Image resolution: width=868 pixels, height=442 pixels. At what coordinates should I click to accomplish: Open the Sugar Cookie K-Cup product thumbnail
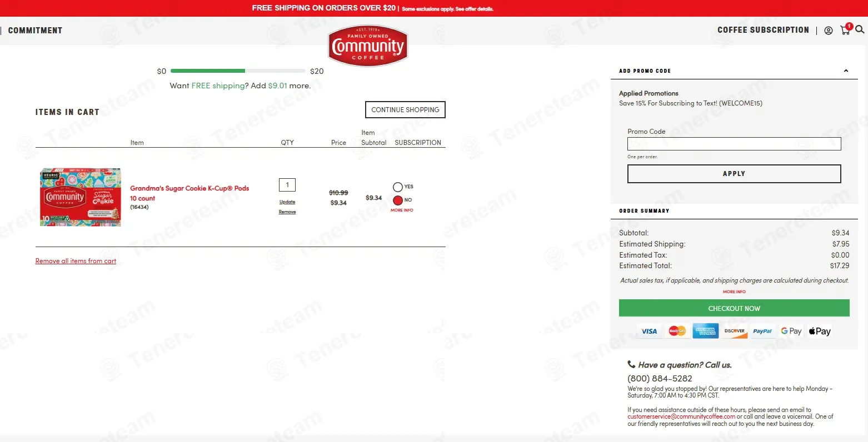pyautogui.click(x=80, y=197)
